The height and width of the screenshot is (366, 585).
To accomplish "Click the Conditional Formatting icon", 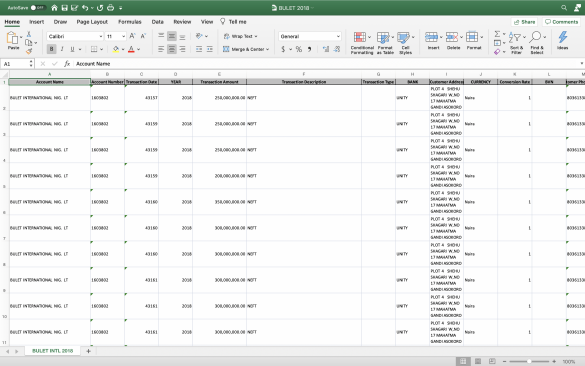I will 360,37.
